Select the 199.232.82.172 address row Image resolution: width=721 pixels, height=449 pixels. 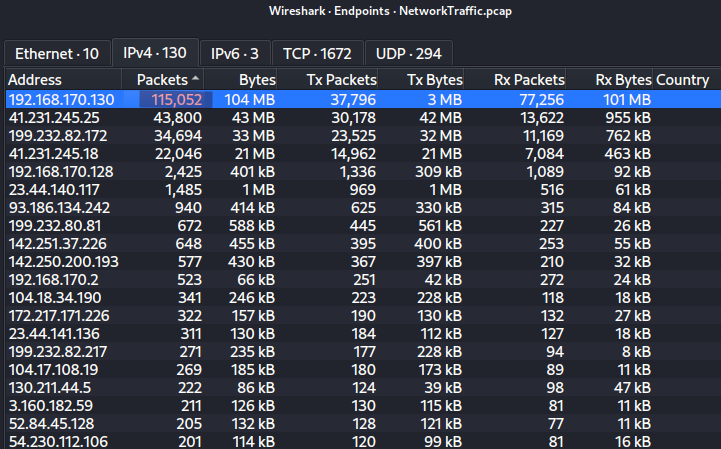tap(363, 136)
